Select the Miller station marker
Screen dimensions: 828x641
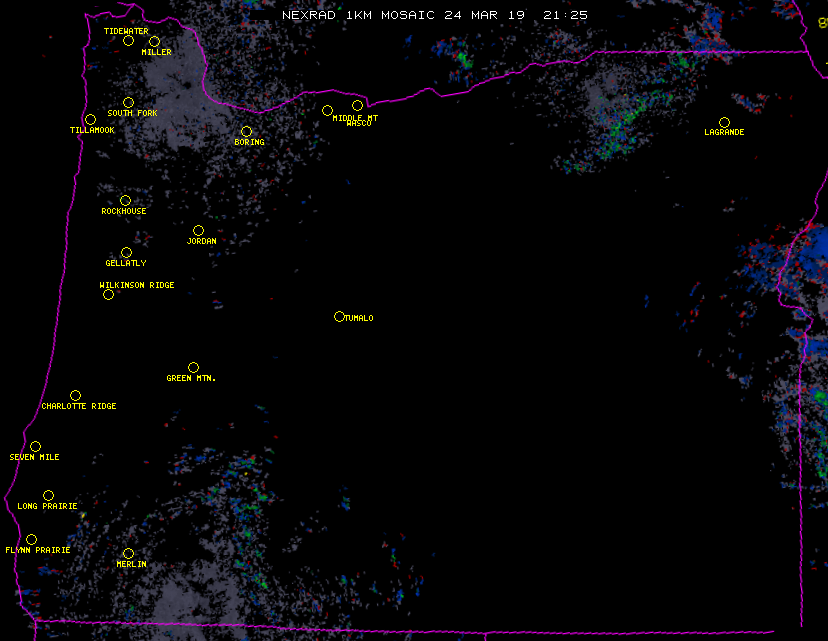point(154,41)
